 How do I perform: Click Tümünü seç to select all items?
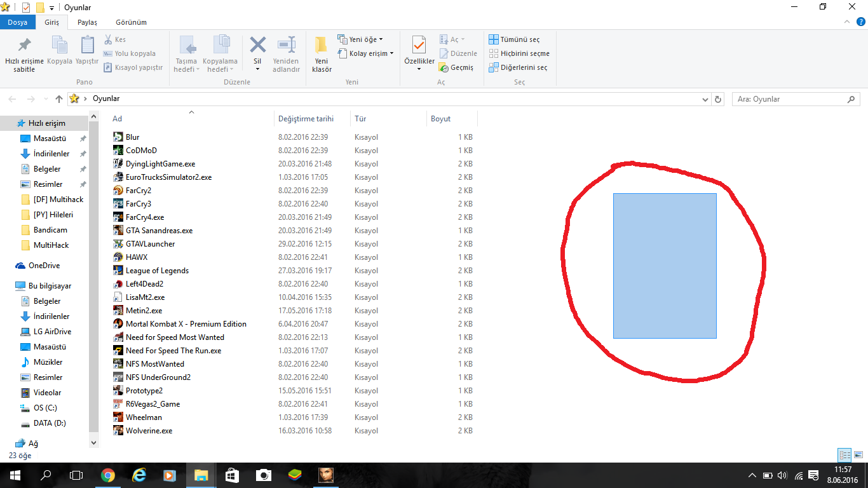point(514,39)
